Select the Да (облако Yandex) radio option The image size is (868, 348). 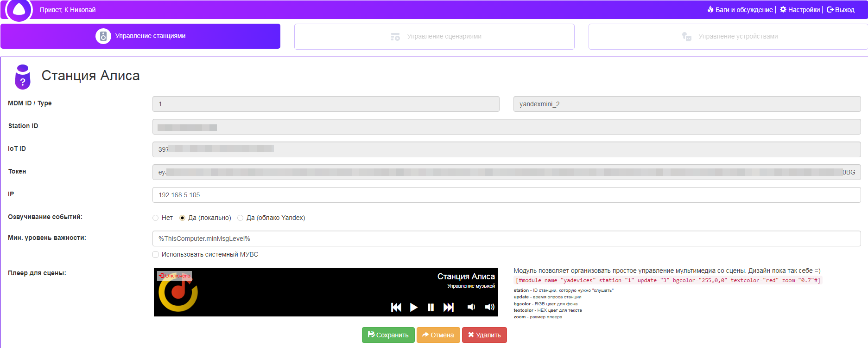point(241,218)
